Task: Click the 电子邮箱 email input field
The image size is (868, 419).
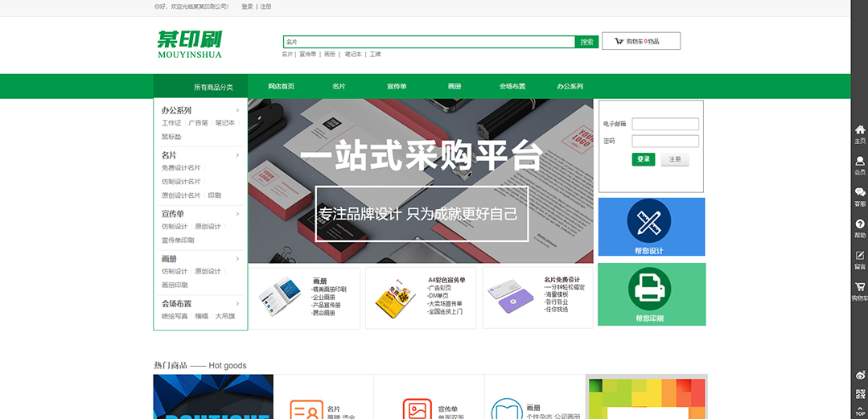Action: (665, 124)
